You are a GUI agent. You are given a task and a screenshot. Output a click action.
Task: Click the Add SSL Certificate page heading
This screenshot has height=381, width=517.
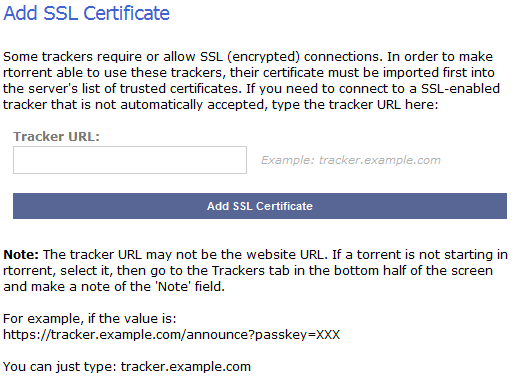click(87, 13)
